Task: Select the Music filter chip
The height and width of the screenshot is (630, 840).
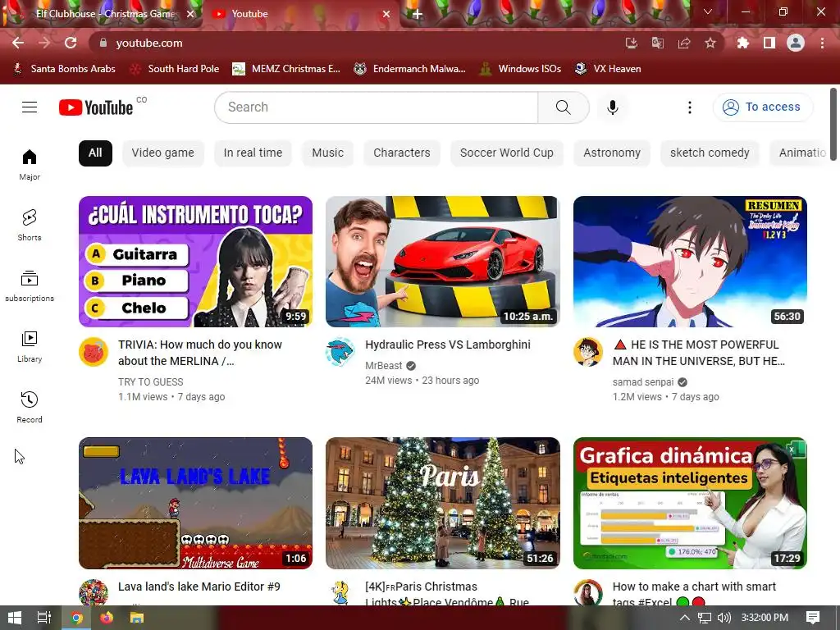Action: pyautogui.click(x=328, y=153)
